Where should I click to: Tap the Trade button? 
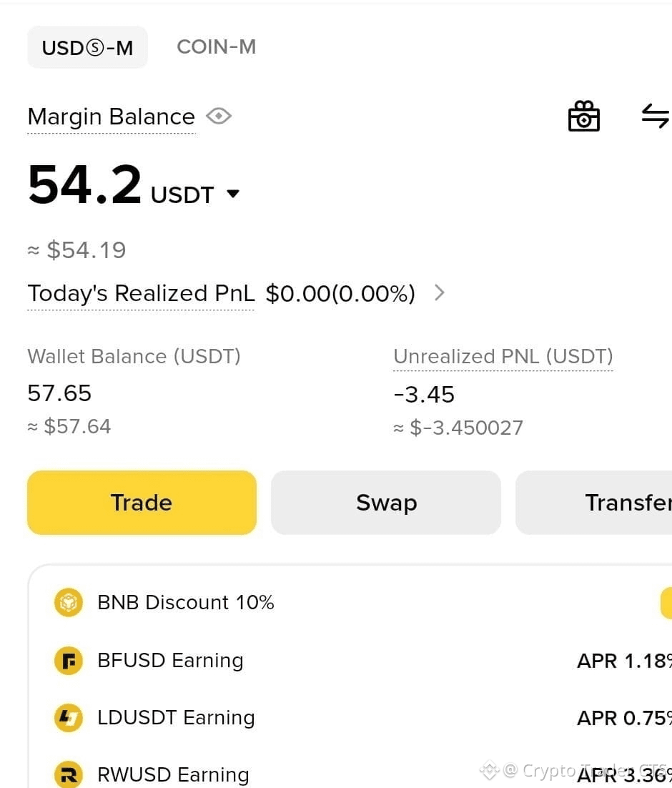(142, 503)
